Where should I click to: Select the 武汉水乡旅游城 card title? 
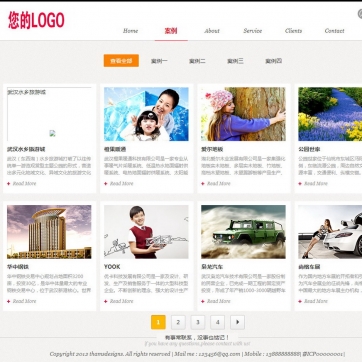[x=26, y=149]
